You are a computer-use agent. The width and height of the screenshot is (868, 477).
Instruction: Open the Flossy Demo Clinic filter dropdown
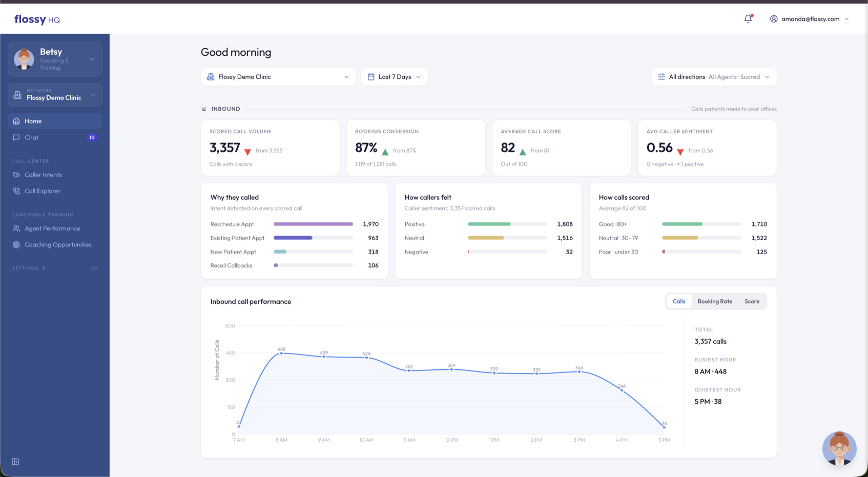278,77
